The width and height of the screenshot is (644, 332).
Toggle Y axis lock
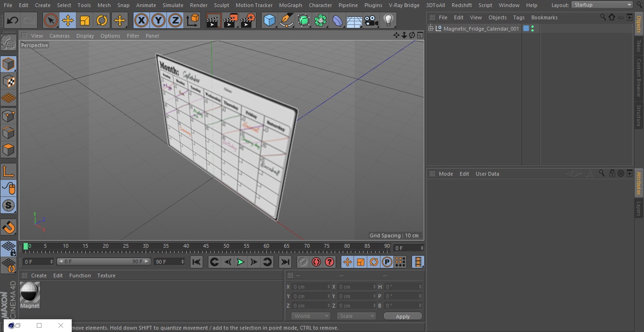(x=158, y=20)
